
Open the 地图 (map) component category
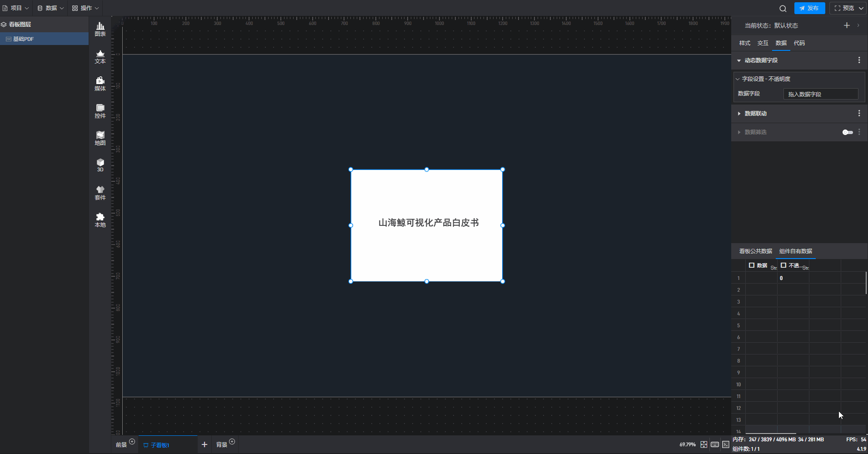(x=100, y=139)
